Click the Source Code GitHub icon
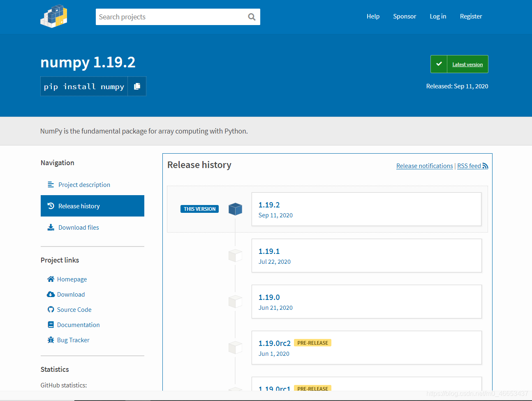532x401 pixels. pyautogui.click(x=51, y=309)
